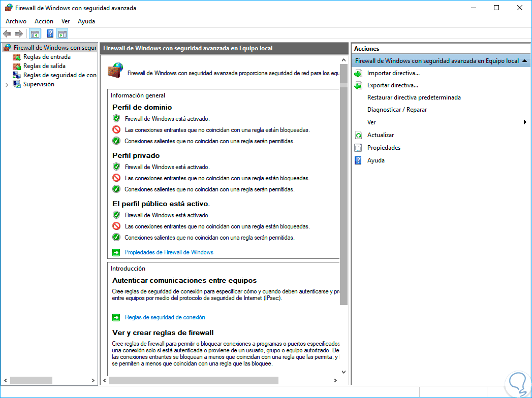Click green arrow icon beside Reglas de seguridad link
Viewport: 532px width, 398px height.
(x=116, y=318)
